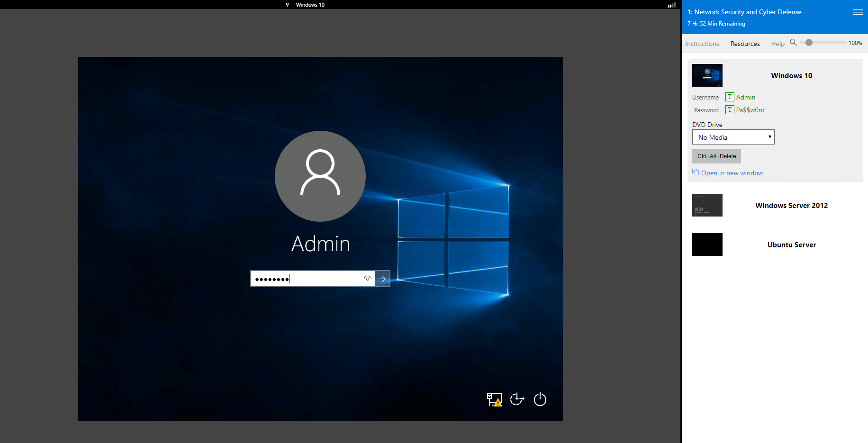This screenshot has height=443, width=868.
Task: Click the Pa$$w0rd password link
Action: [x=750, y=110]
